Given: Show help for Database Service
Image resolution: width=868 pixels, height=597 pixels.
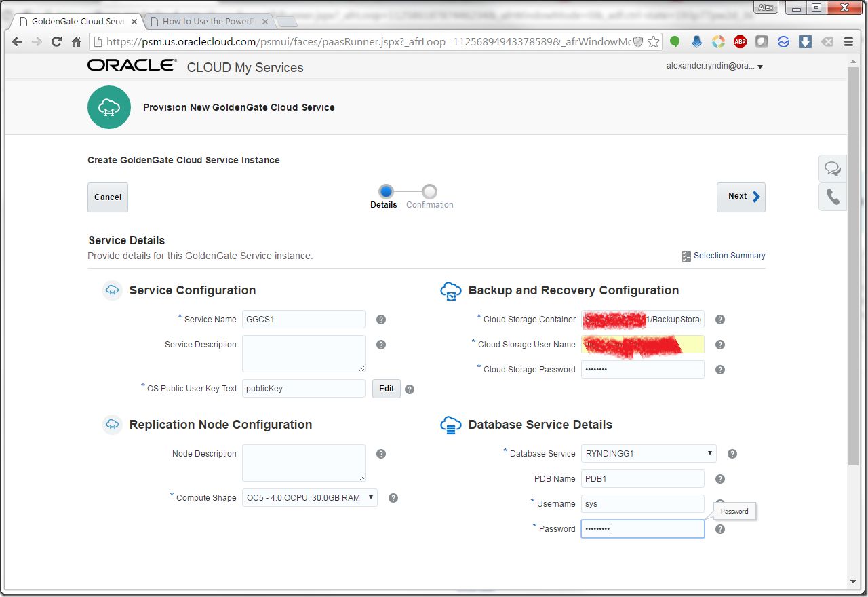Looking at the screenshot, I should click(x=732, y=454).
